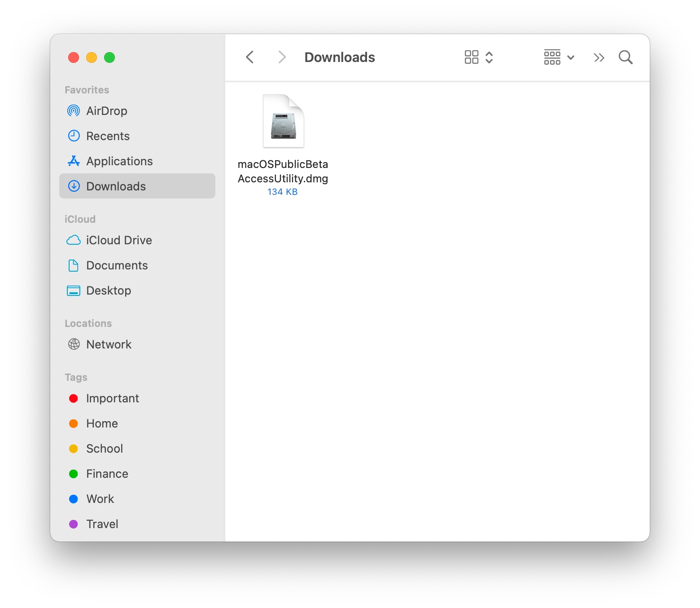Filter by the Work tag label
The height and width of the screenshot is (608, 700).
(x=100, y=499)
